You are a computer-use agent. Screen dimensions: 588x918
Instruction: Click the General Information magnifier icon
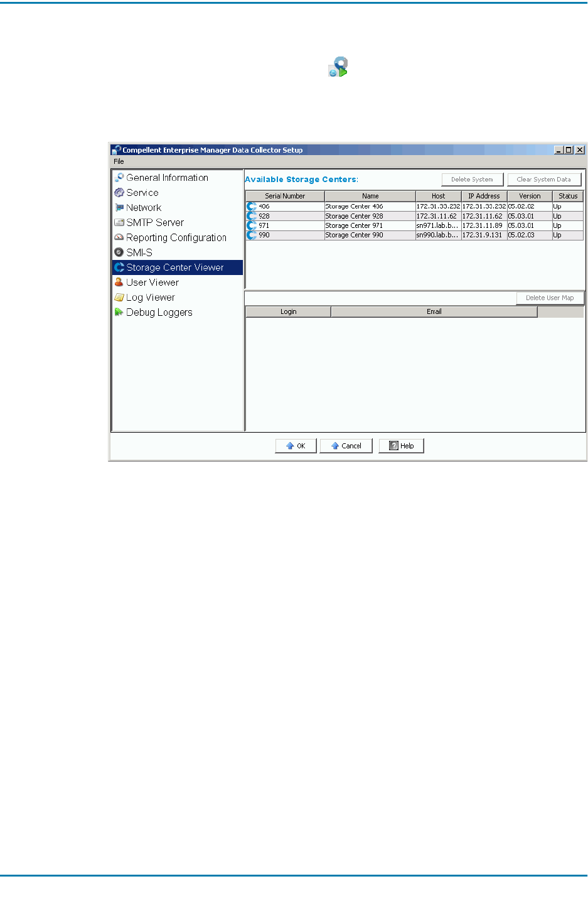(119, 178)
